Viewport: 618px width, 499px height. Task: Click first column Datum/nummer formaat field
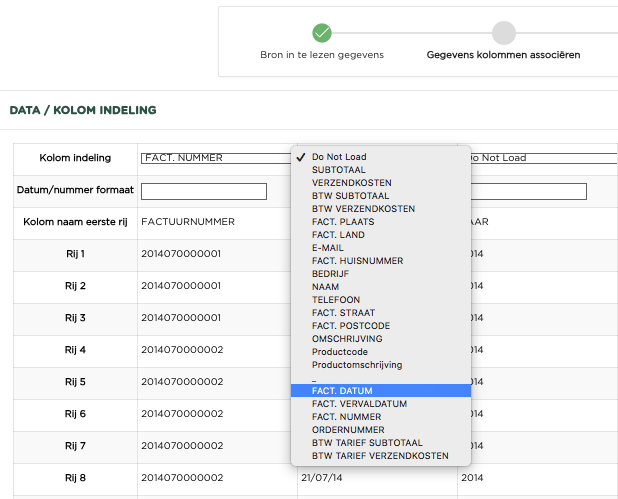click(x=204, y=191)
